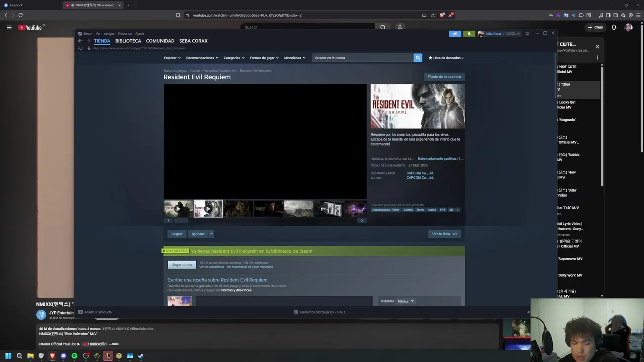Bookmark the page in the address bar
The height and width of the screenshot is (362, 644).
178,15
